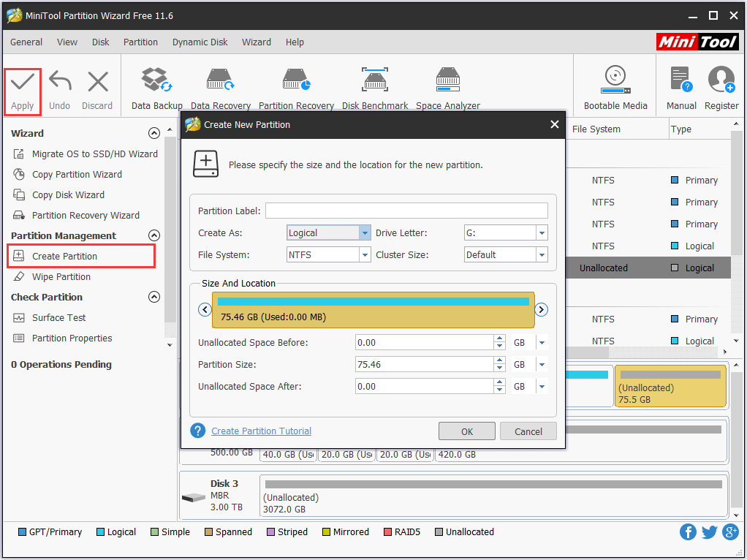Viewport: 747px width, 560px height.
Task: Collapse the Partition Management section
Action: pyautogui.click(x=154, y=235)
